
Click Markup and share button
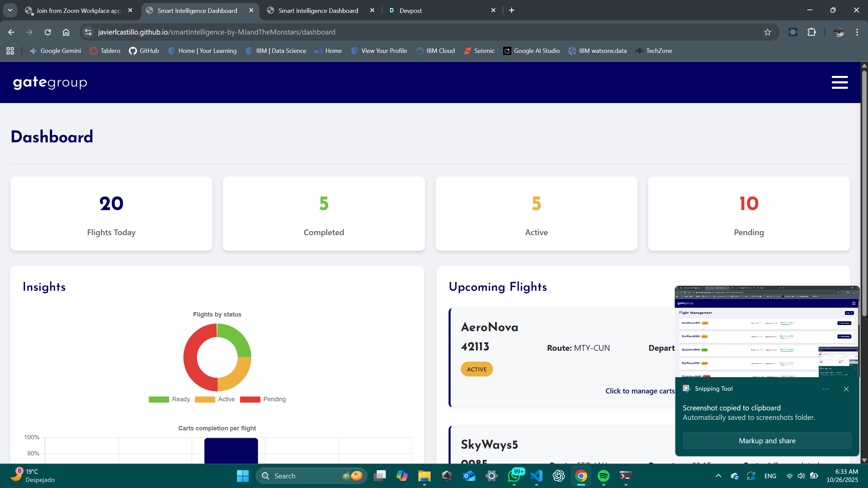(767, 441)
